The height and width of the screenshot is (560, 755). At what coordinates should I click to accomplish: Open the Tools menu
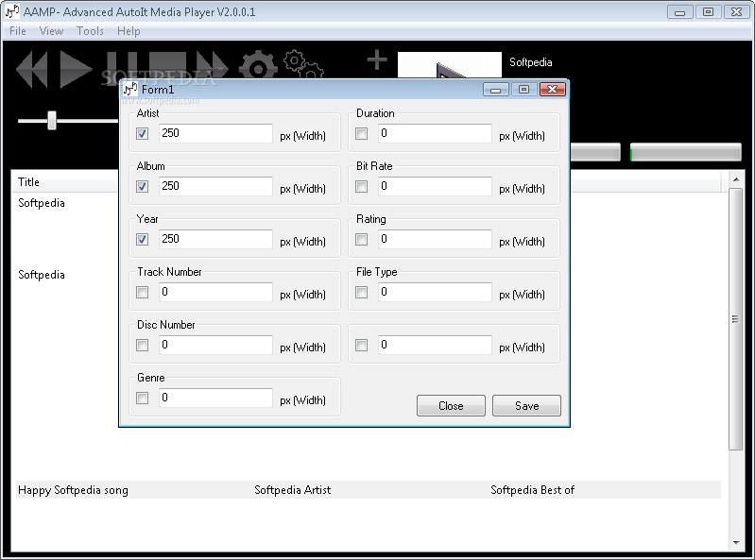[x=90, y=31]
